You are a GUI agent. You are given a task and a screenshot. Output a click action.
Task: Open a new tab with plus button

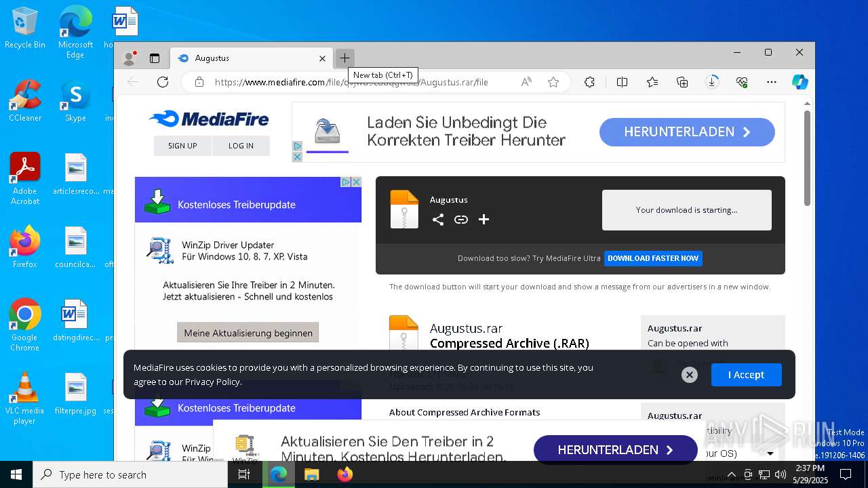coord(344,58)
